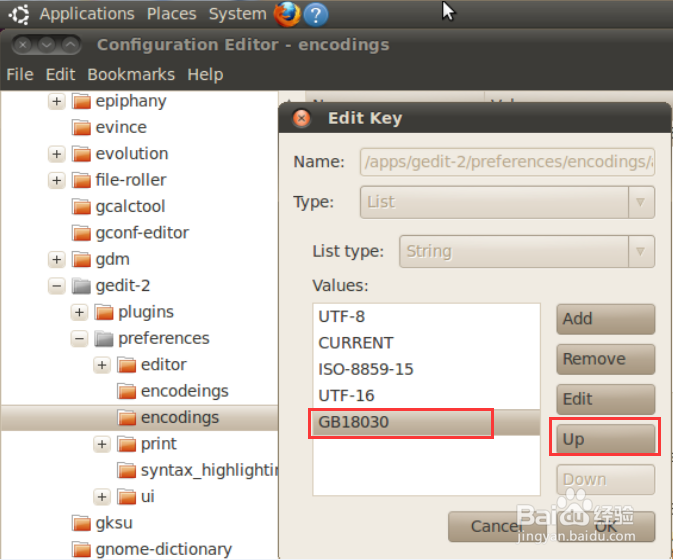Open the File menu
The image size is (673, 560).
coord(20,75)
